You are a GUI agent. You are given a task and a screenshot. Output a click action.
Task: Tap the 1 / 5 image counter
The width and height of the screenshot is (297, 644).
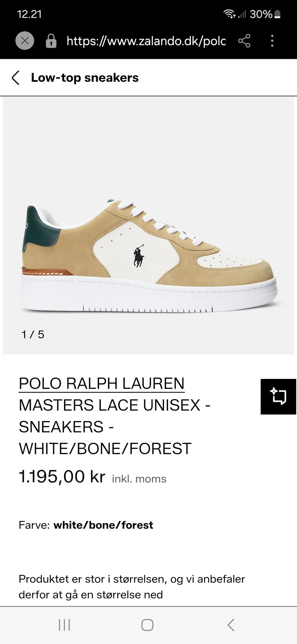tap(33, 334)
